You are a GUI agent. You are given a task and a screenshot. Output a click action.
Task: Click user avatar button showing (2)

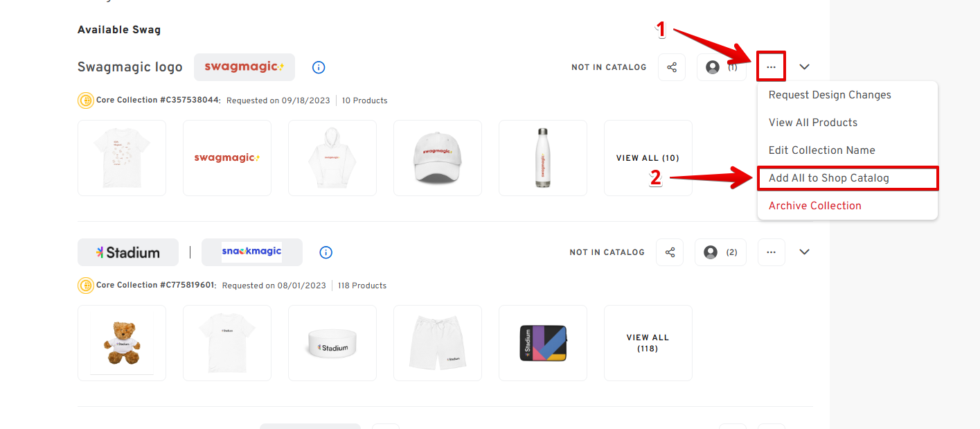(x=720, y=252)
